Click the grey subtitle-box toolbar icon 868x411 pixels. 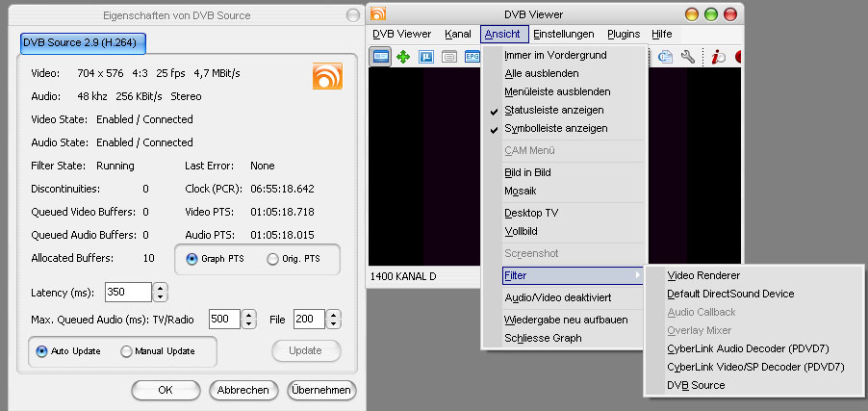pos(449,57)
